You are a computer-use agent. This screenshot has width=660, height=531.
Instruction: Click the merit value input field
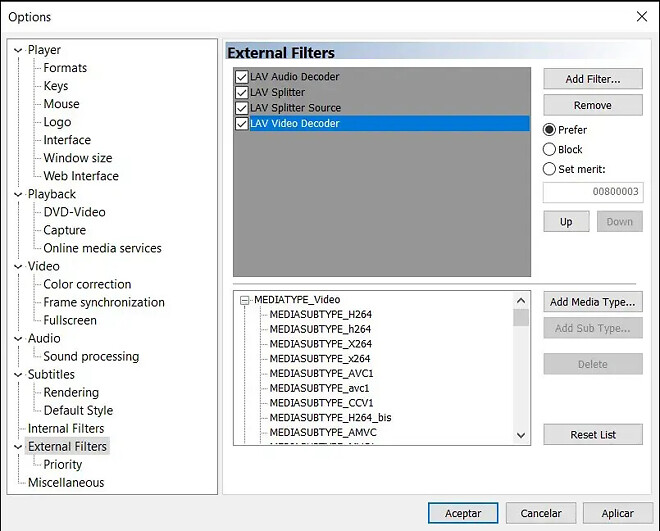(x=592, y=193)
